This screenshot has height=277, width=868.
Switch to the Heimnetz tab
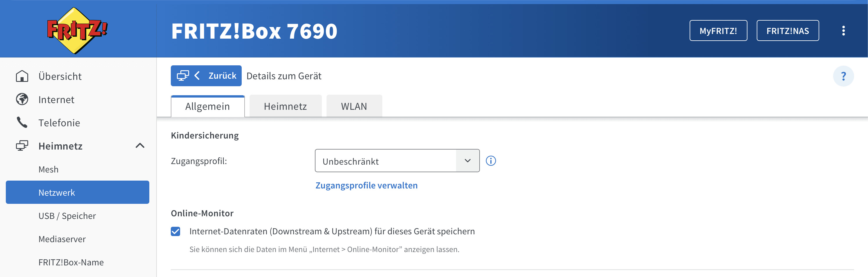(x=285, y=106)
